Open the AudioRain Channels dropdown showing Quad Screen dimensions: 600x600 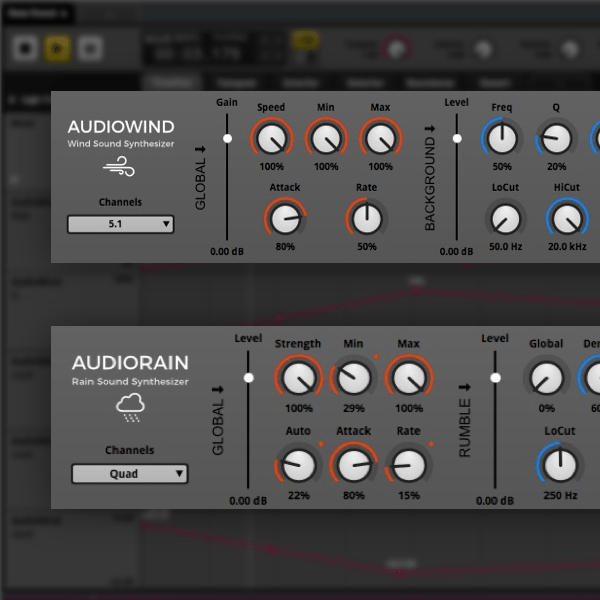click(x=130, y=474)
